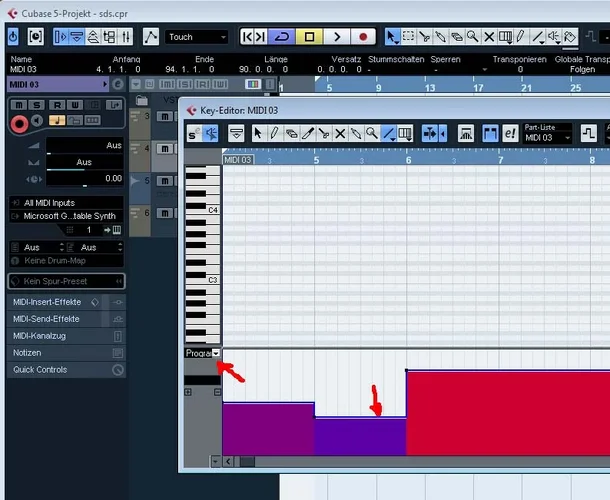This screenshot has width=610, height=500.
Task: Mute the MIDI 03 track in inspector
Action: coord(19,105)
